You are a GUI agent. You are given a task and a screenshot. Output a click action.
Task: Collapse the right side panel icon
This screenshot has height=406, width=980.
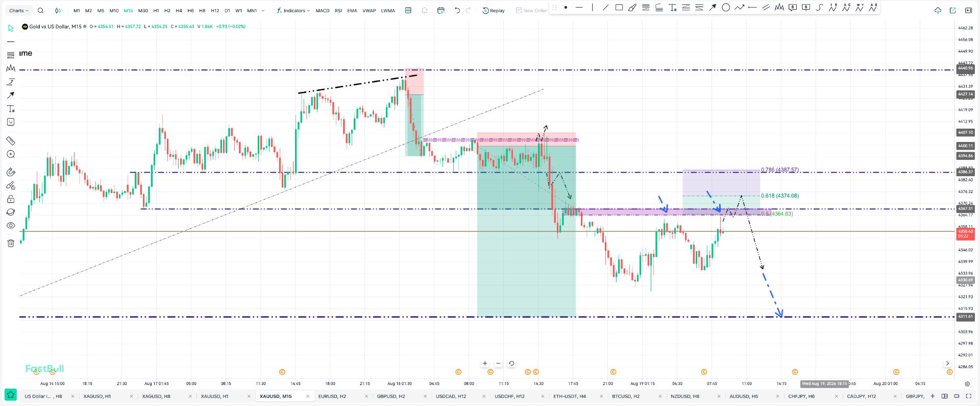click(968, 10)
